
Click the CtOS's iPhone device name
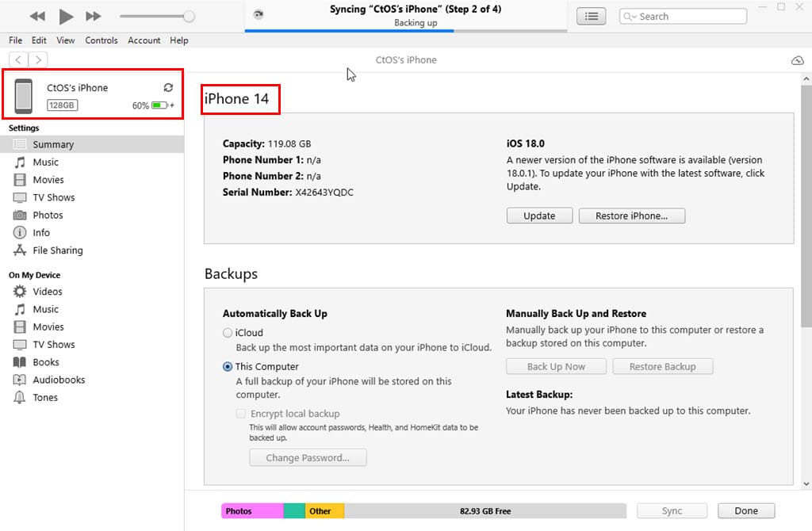click(x=77, y=88)
